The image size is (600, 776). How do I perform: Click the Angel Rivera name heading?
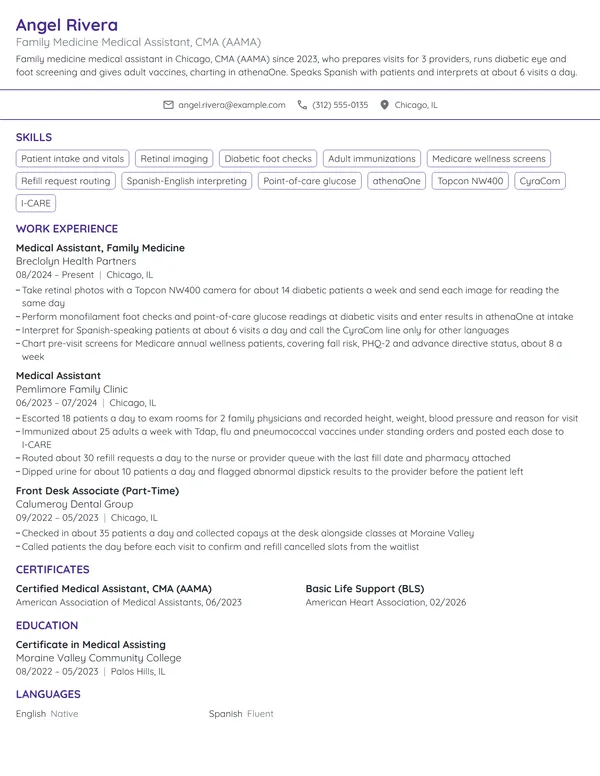[x=67, y=25]
